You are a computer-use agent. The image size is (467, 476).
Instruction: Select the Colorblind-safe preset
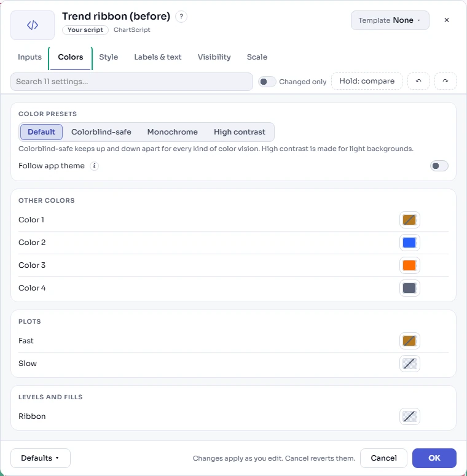[101, 132]
